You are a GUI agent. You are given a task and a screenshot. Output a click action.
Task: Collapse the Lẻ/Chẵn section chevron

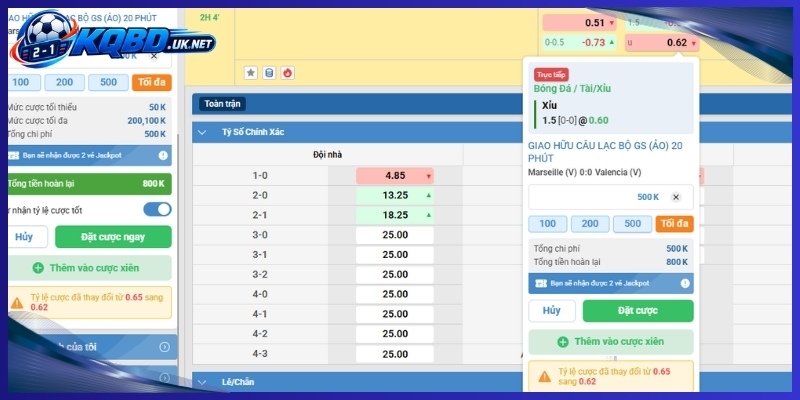202,382
